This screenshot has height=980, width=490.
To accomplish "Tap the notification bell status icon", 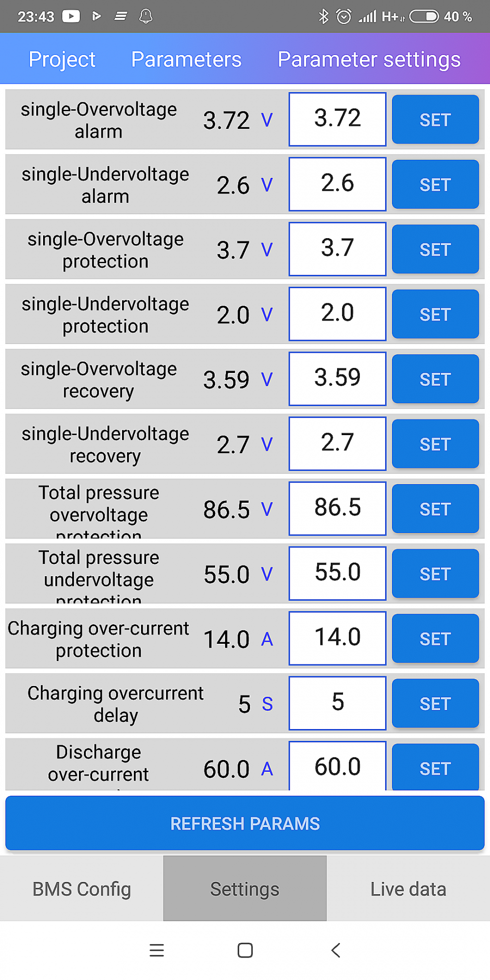I will tap(146, 16).
